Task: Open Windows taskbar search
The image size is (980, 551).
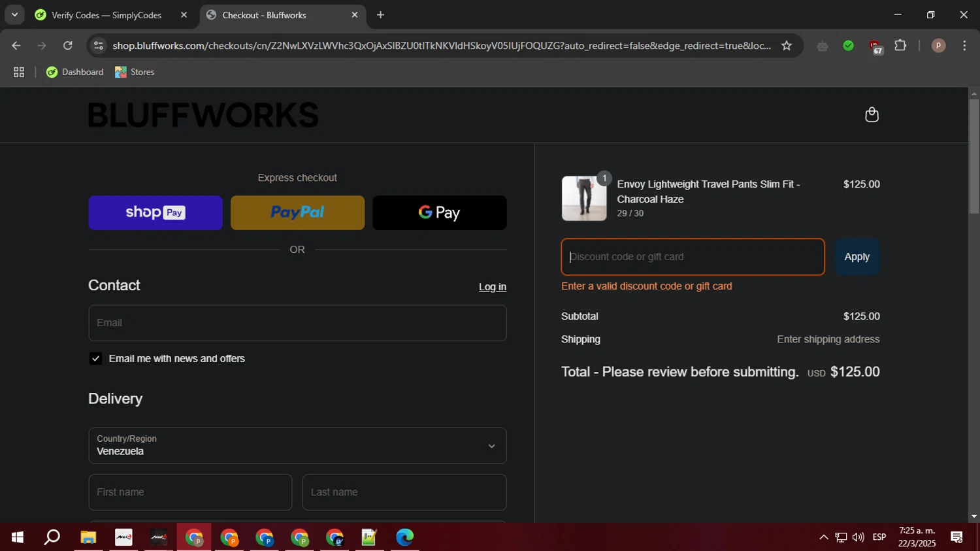Action: [x=52, y=537]
